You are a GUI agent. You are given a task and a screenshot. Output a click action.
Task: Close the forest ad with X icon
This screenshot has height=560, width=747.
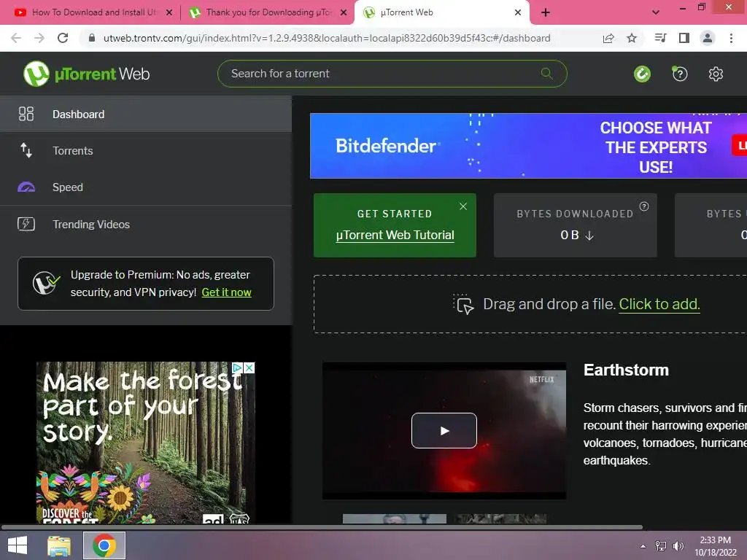(x=249, y=367)
